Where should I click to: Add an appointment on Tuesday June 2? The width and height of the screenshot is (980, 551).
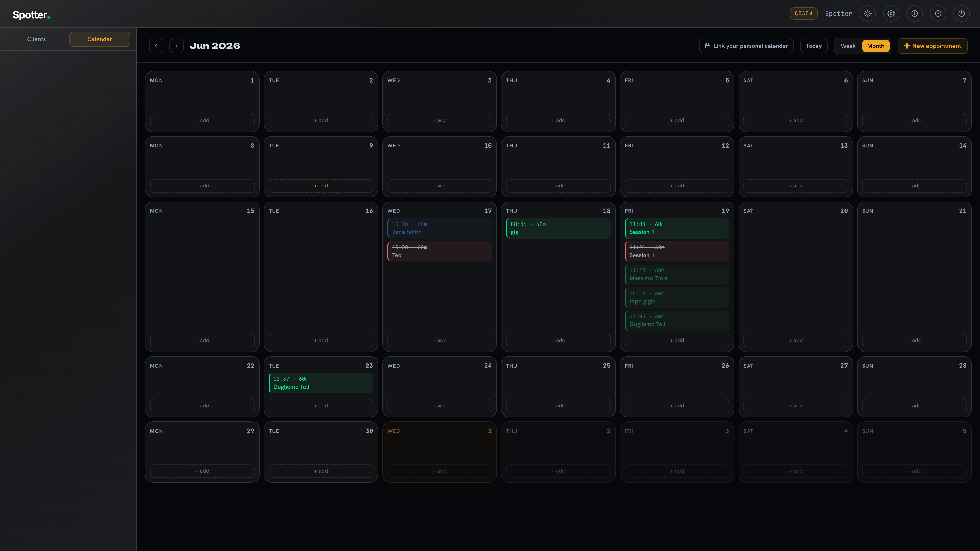tap(321, 121)
